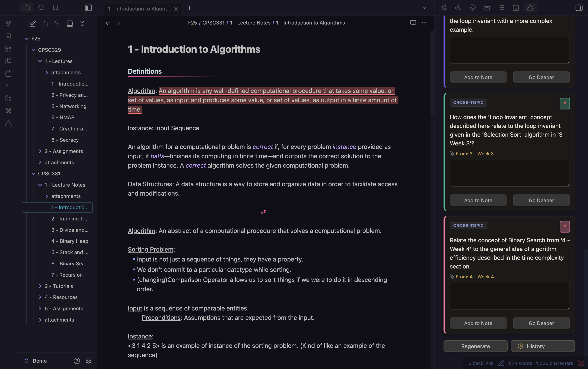This screenshot has height=369, width=588.
Task: Open the search pane
Action: pyautogui.click(x=41, y=8)
